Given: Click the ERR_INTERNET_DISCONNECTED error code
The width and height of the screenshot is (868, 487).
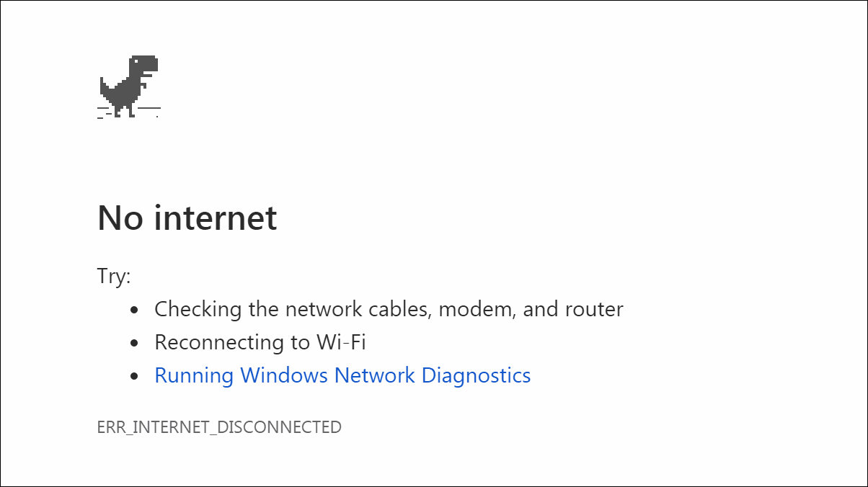Looking at the screenshot, I should point(219,427).
